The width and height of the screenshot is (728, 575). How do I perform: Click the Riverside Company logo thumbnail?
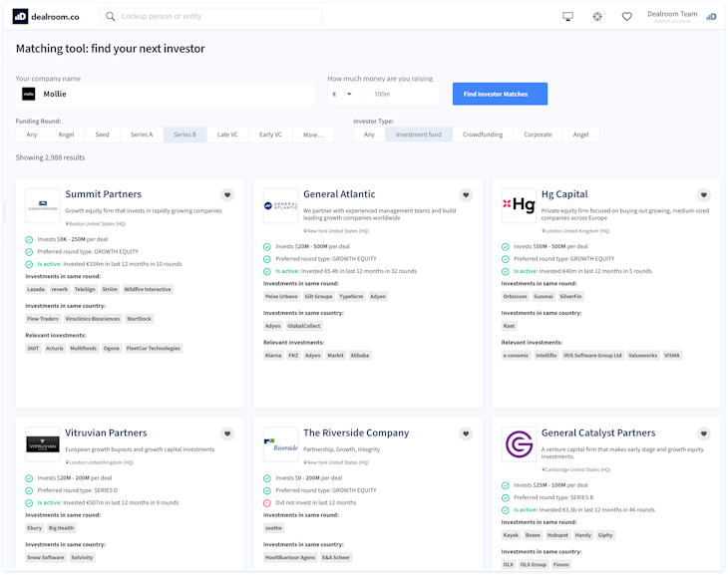pos(281,444)
